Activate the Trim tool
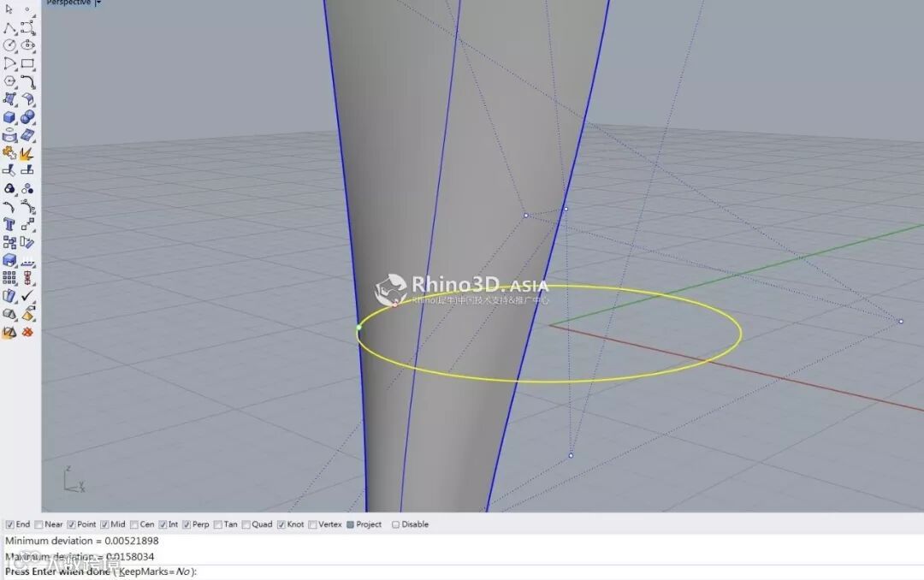The width and height of the screenshot is (924, 580). point(9,171)
